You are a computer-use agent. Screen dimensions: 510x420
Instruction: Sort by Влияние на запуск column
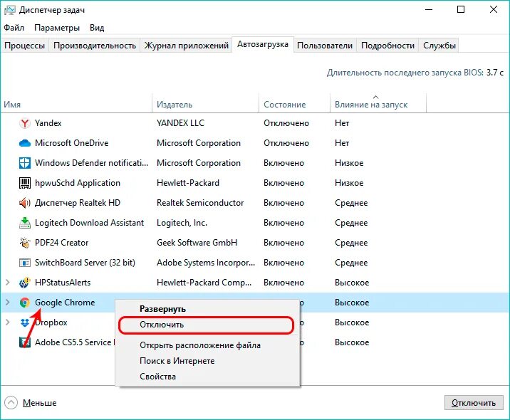point(378,105)
